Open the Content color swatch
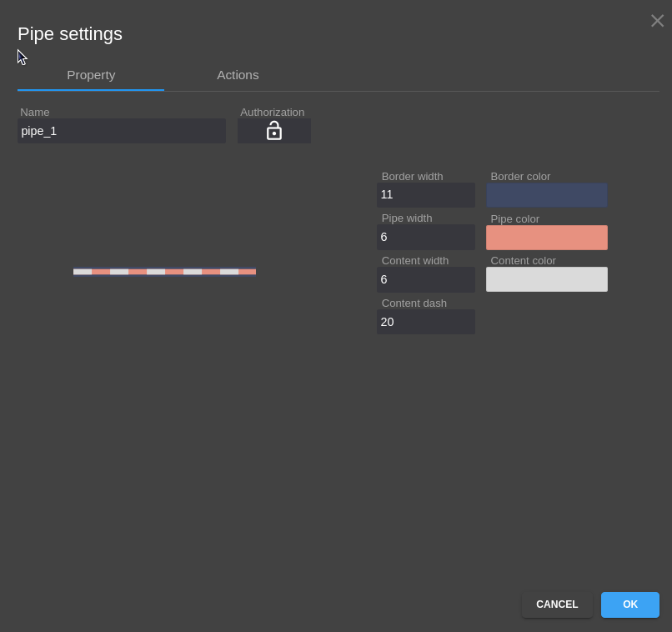 click(547, 279)
